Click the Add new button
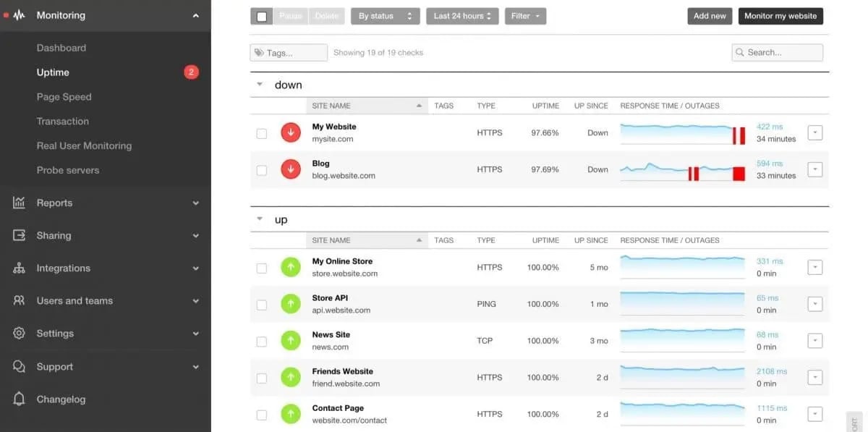Viewport: 868px width, 432px height. pyautogui.click(x=709, y=15)
